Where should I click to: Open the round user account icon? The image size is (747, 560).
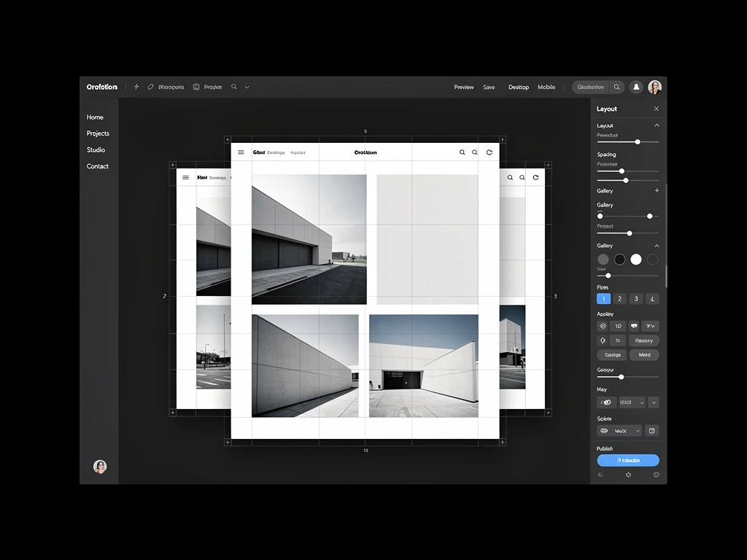click(x=636, y=87)
